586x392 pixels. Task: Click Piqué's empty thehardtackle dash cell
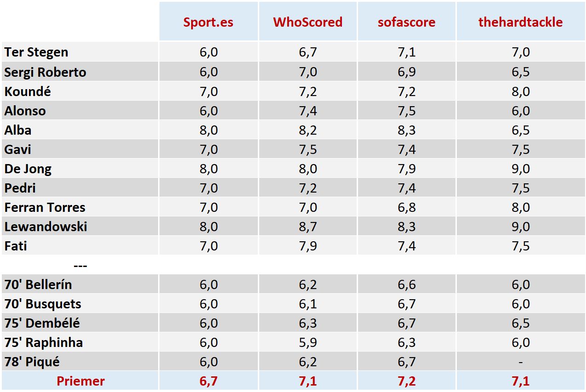[x=520, y=362]
